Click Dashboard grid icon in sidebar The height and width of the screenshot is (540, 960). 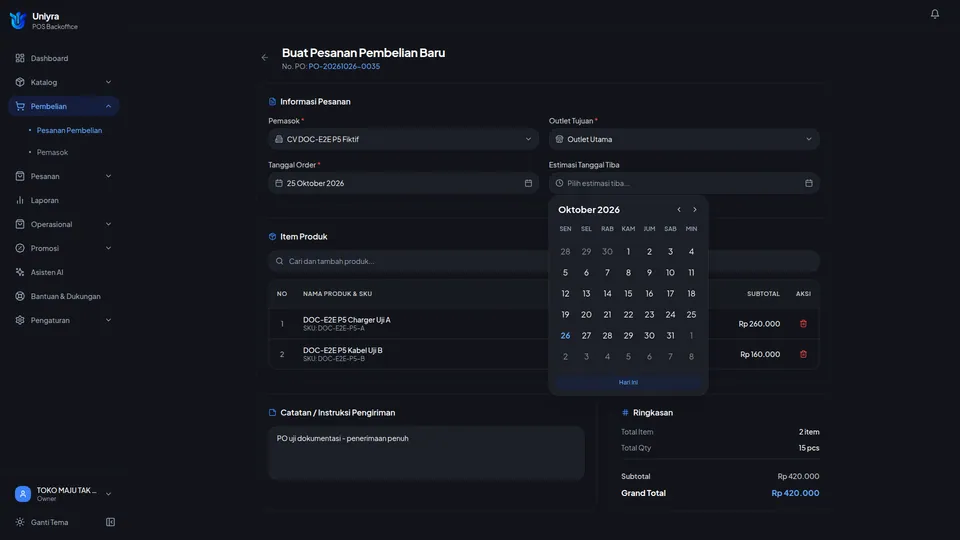(20, 58)
